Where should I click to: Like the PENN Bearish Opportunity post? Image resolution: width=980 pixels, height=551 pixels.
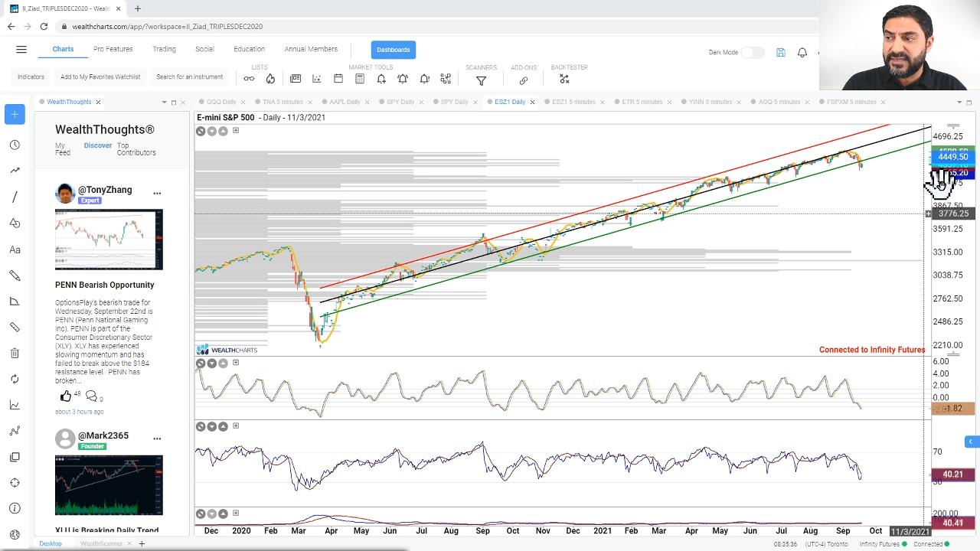pyautogui.click(x=66, y=396)
